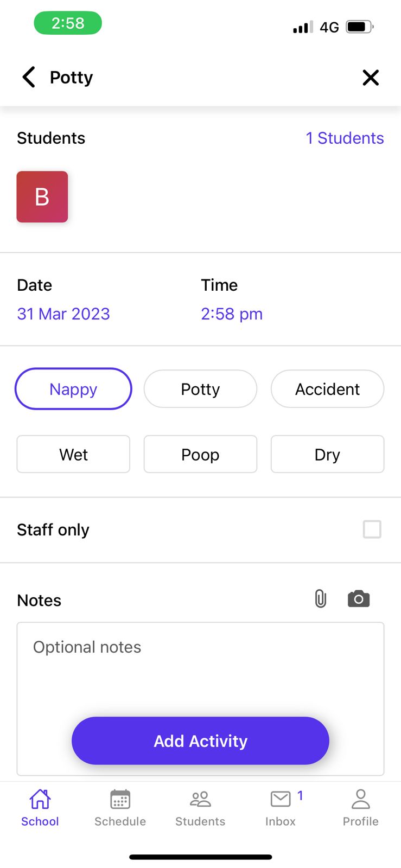
Task: Select the Nappy option
Action: tap(73, 389)
